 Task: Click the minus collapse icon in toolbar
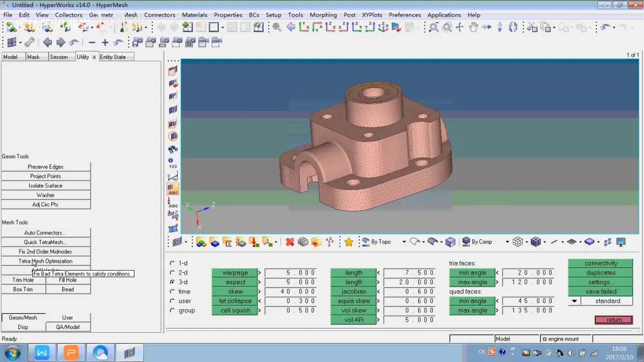point(92,42)
